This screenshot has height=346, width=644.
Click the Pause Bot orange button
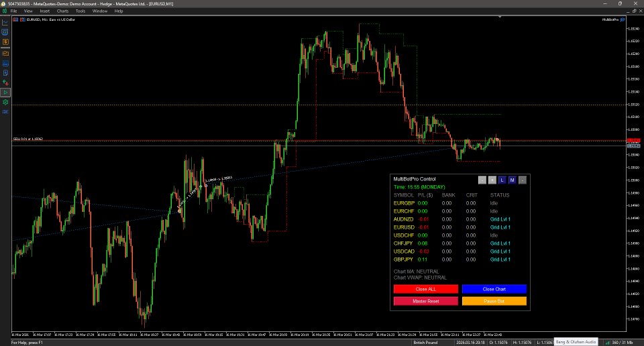(494, 301)
